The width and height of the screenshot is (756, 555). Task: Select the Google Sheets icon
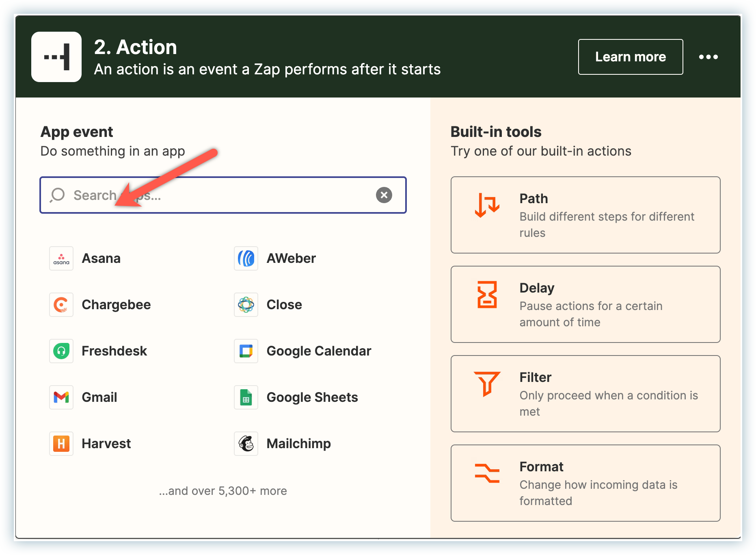(246, 397)
